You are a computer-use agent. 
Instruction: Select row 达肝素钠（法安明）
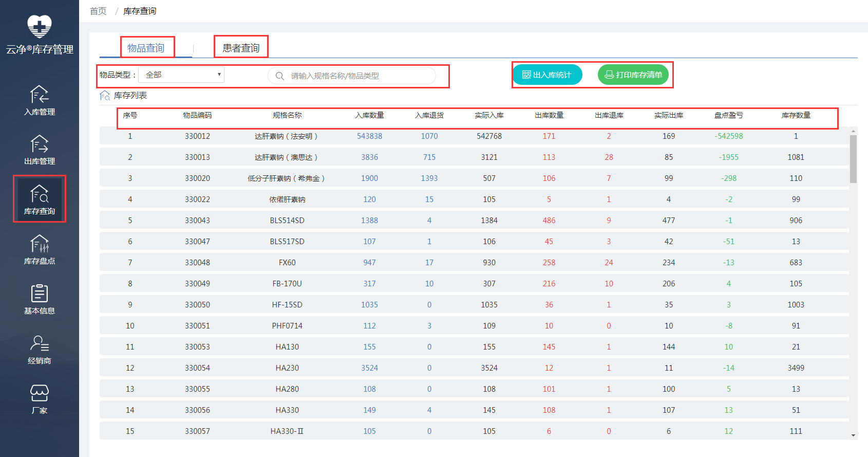pyautogui.click(x=474, y=136)
